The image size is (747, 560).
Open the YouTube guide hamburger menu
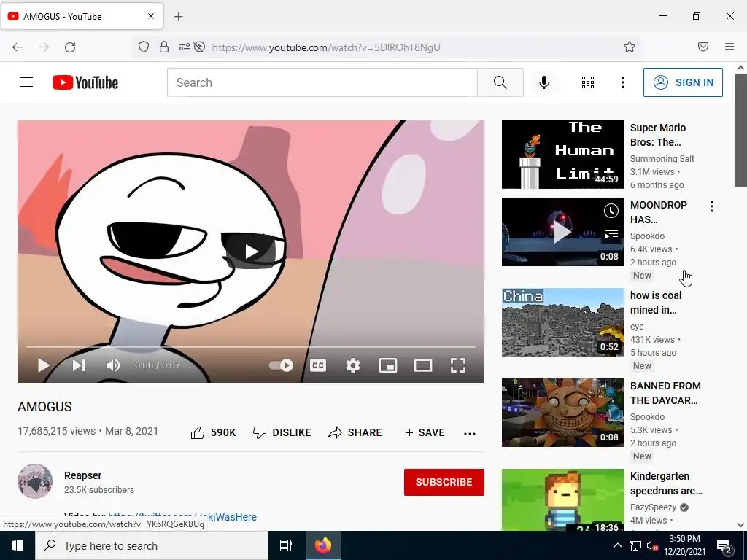tap(26, 82)
